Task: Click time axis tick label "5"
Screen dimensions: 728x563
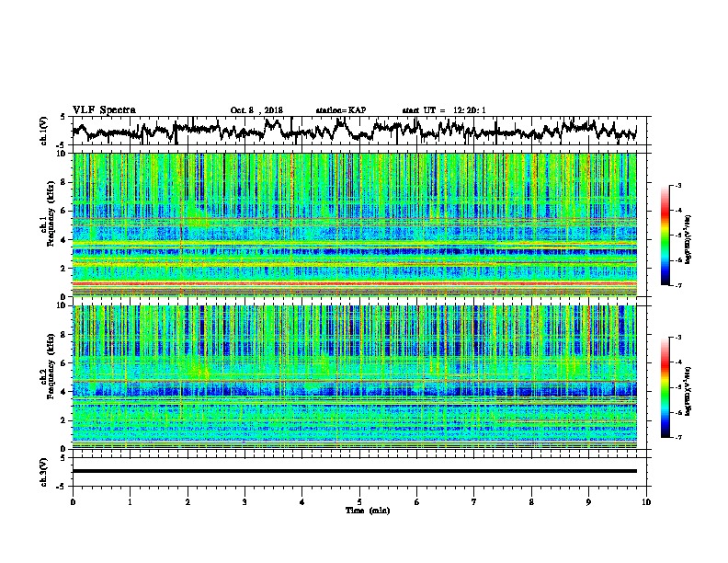Action: (x=359, y=501)
